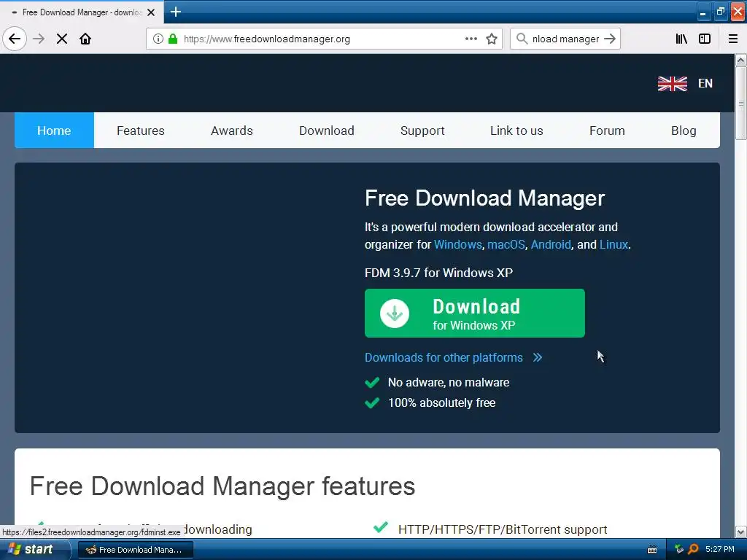Open page actions three-dots menu
This screenshot has height=560, width=747.
pyautogui.click(x=471, y=39)
